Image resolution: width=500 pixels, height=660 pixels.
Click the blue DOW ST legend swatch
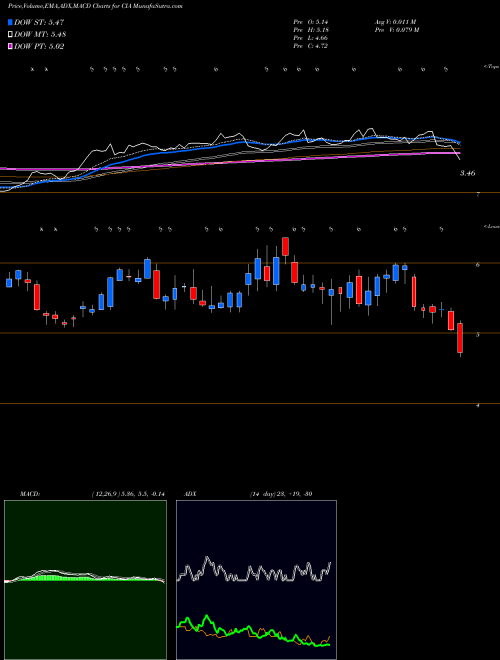10,22
